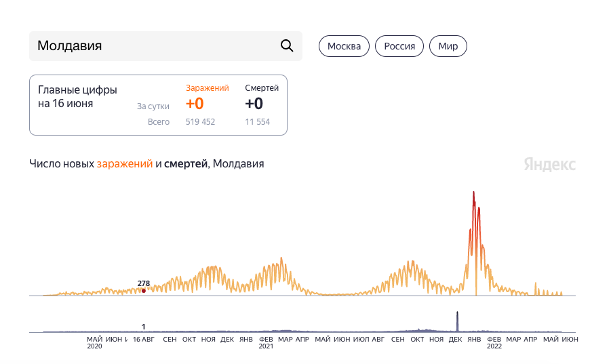This screenshot has width=611, height=364.
Task: Select the Москва region button
Action: (344, 46)
